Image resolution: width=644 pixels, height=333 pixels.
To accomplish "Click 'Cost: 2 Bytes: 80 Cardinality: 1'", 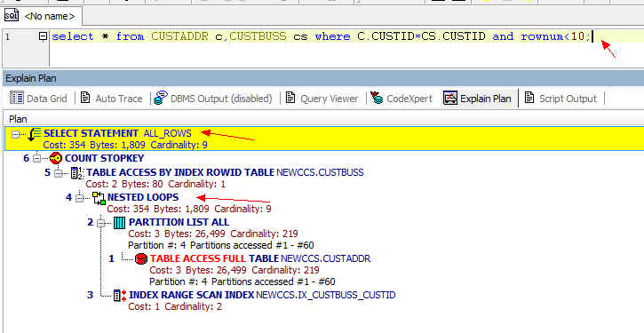I will pos(155,184).
